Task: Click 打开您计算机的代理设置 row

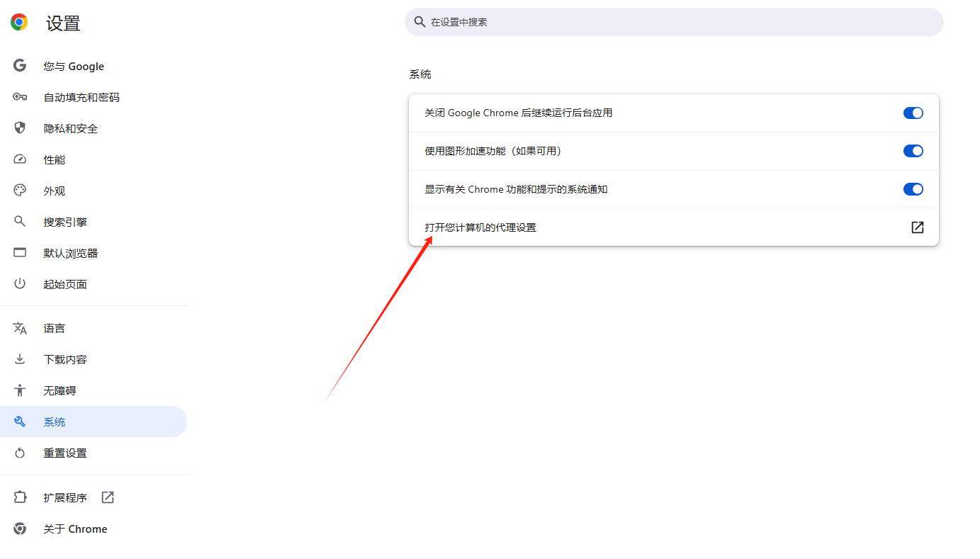Action: point(674,227)
